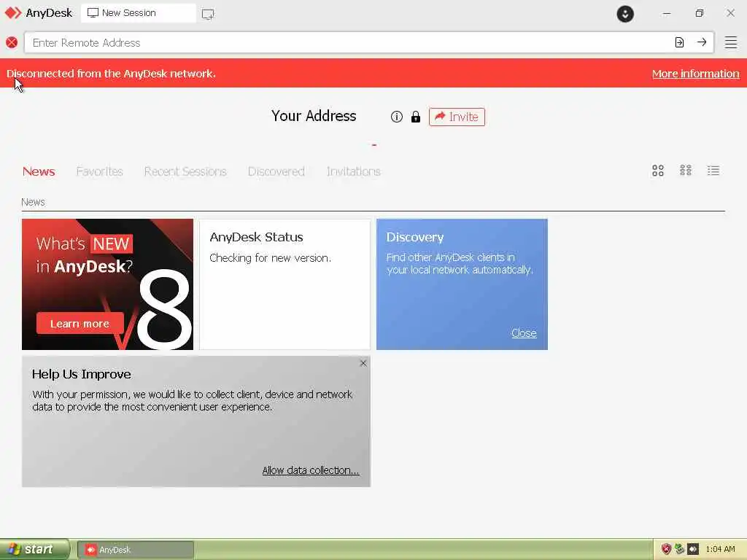
Task: Switch to small tiles view
Action: (686, 171)
